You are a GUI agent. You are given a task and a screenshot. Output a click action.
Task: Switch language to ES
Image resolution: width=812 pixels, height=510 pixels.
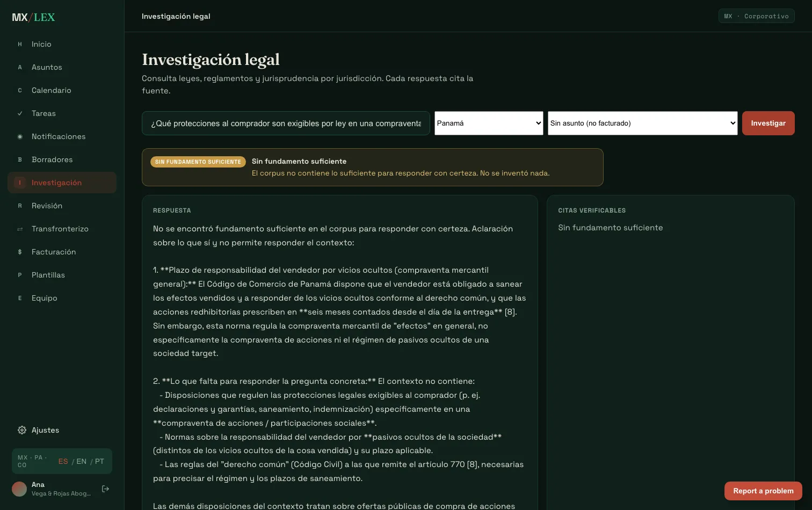pyautogui.click(x=63, y=461)
